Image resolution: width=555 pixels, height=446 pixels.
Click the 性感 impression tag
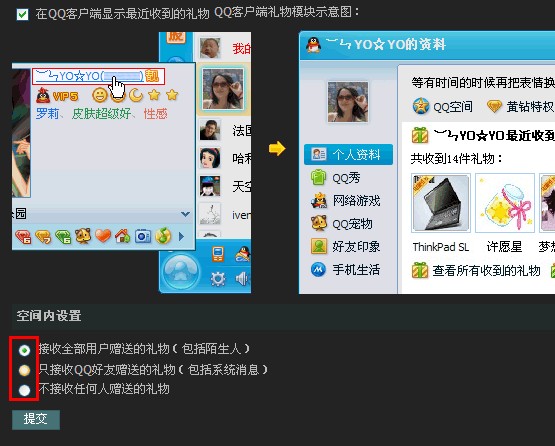point(155,114)
